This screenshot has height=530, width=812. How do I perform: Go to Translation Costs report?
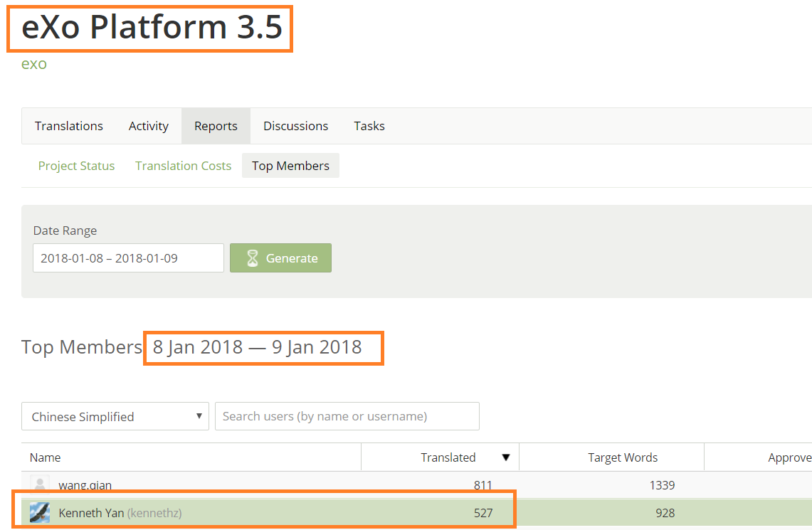184,166
